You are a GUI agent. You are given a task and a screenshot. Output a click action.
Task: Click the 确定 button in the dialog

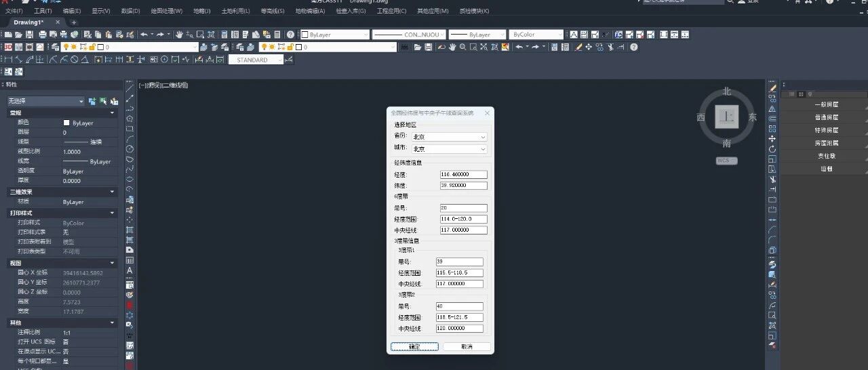414,346
